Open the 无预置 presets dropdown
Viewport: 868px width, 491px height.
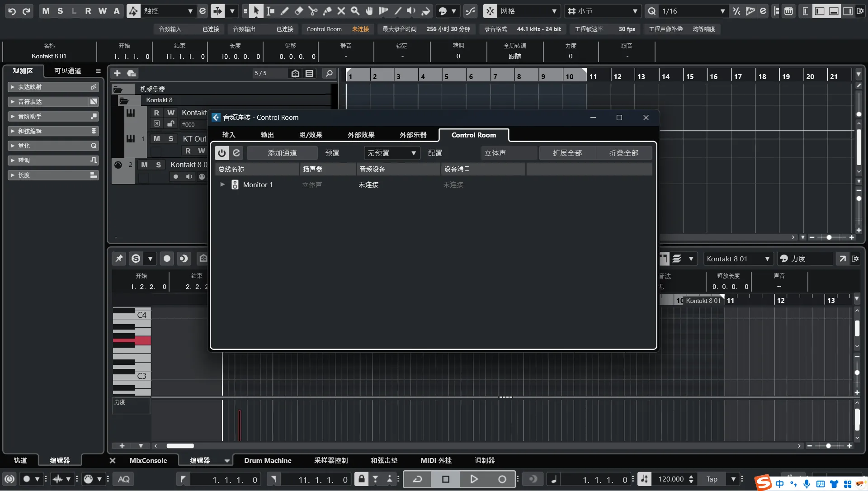(392, 153)
